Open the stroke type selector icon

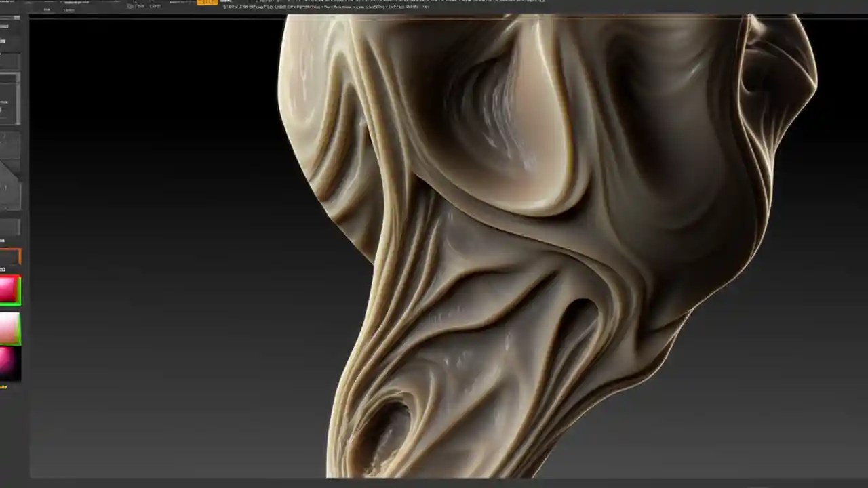pos(10,142)
